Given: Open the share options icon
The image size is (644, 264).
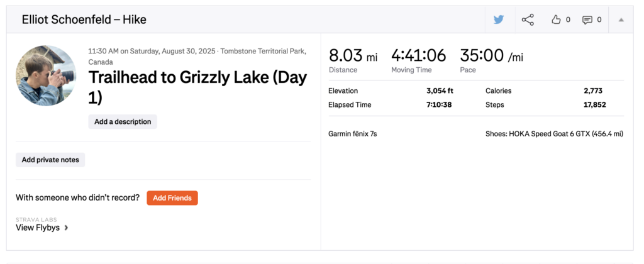Looking at the screenshot, I should pyautogui.click(x=528, y=19).
